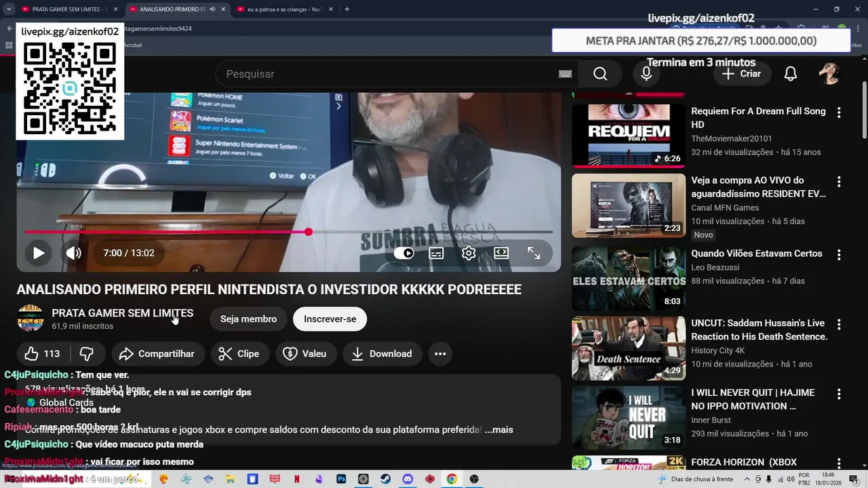Show hidden system tray icons chevron
This screenshot has height=488, width=868.
[x=747, y=479]
